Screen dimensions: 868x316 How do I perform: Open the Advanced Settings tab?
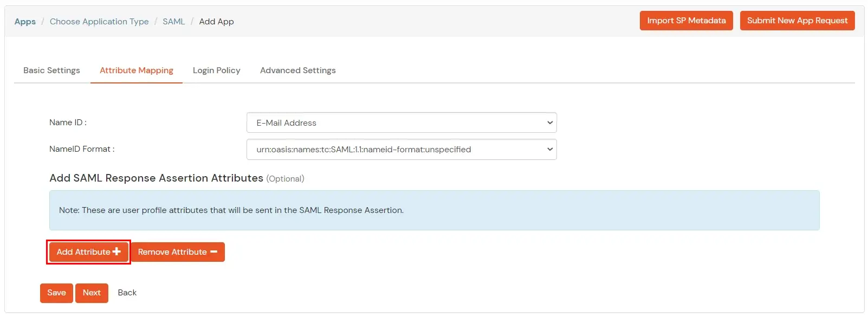pos(298,70)
